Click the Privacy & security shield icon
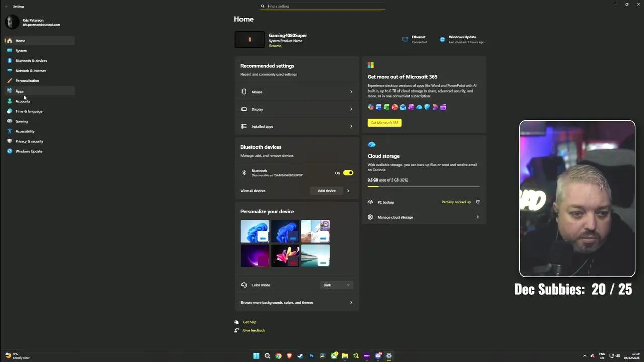 coord(10,141)
